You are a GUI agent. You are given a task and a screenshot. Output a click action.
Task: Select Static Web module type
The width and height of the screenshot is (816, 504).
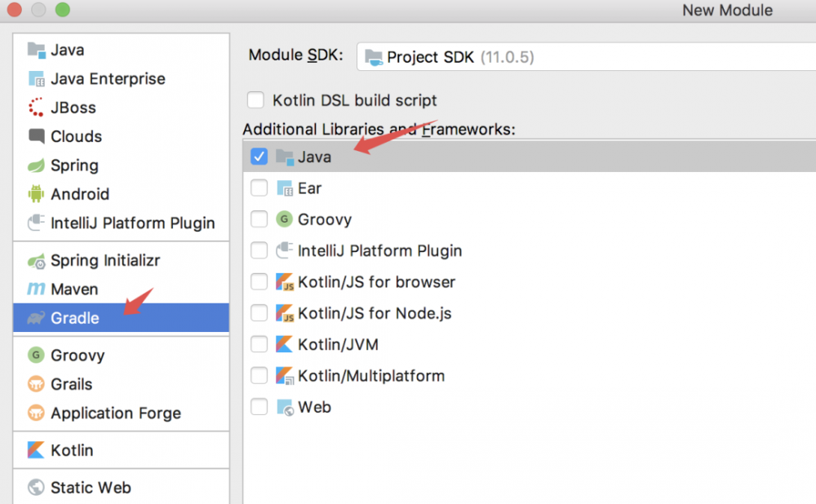91,488
